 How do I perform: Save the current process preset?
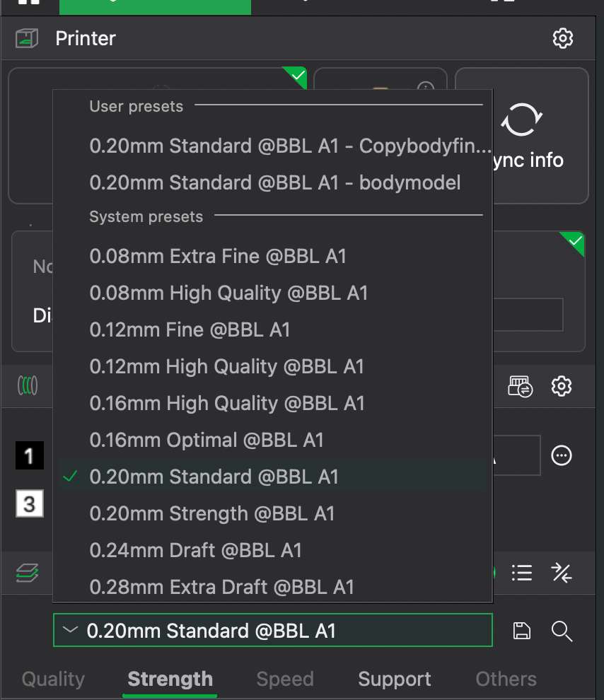coord(521,631)
